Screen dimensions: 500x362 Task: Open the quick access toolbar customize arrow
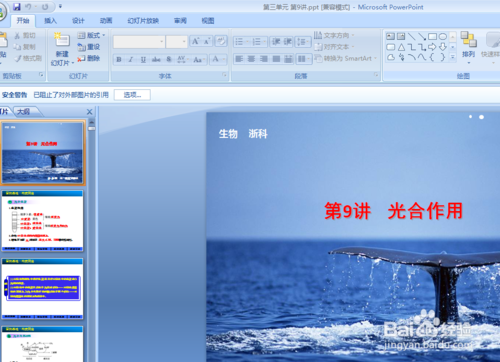click(x=60, y=6)
